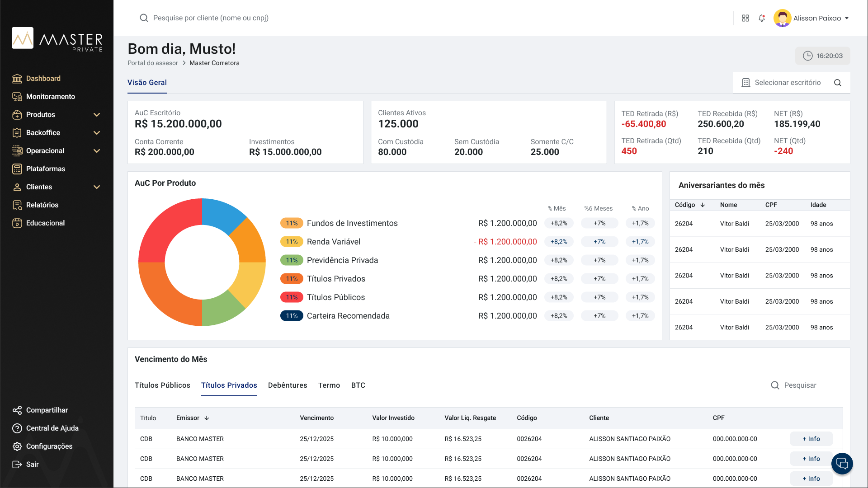Sort maturities by Emissor arrow
The image size is (868, 488).
(207, 418)
